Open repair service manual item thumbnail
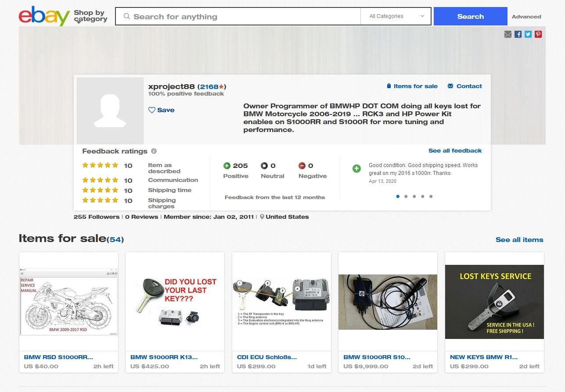Viewport: 565px width, 392px height. pyautogui.click(x=68, y=301)
